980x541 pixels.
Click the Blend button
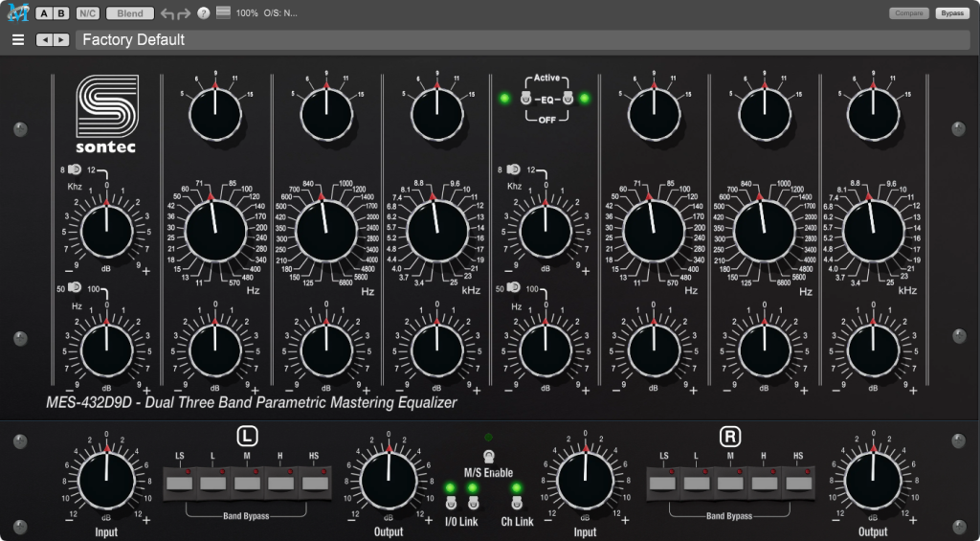(x=130, y=13)
